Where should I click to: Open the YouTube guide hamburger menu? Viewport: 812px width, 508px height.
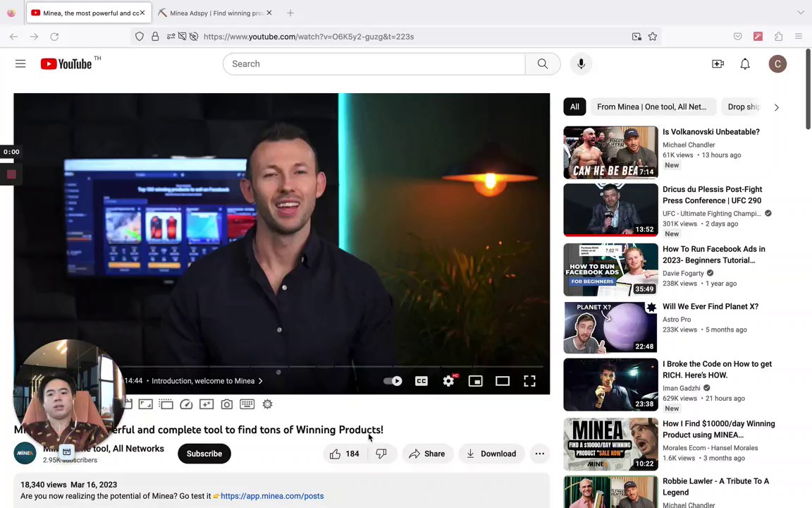point(20,64)
